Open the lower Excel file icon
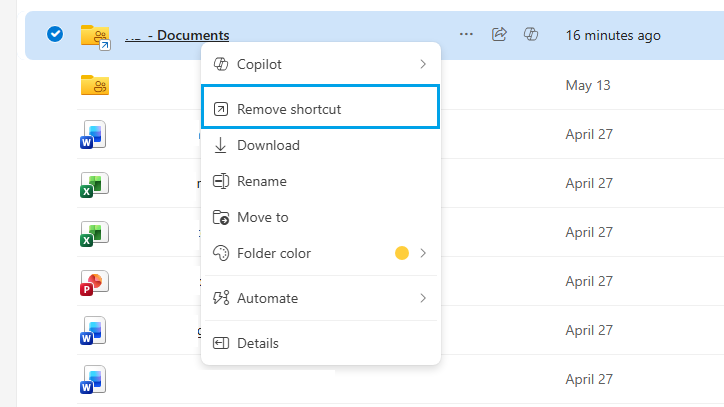 point(94,233)
